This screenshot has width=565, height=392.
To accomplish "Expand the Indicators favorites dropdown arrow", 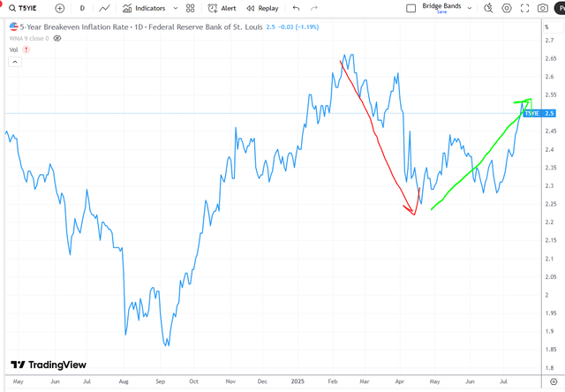I will [x=176, y=8].
